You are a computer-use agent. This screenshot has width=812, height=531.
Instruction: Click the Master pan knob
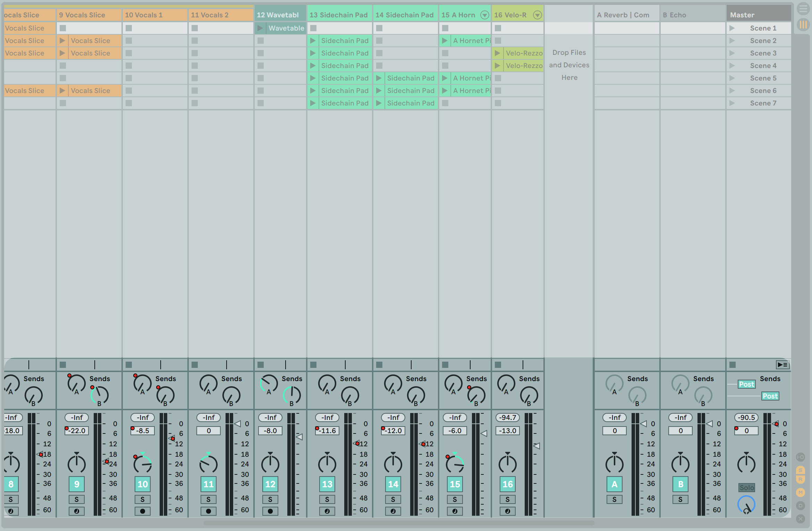tap(746, 464)
